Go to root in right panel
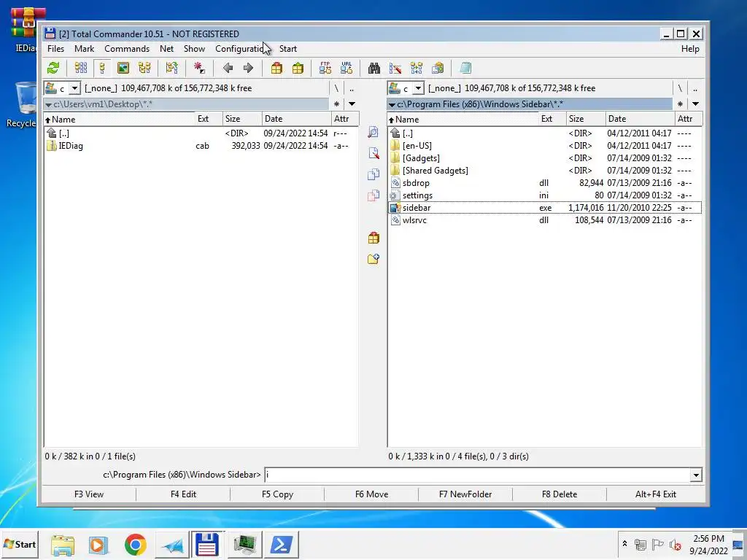 [x=680, y=88]
